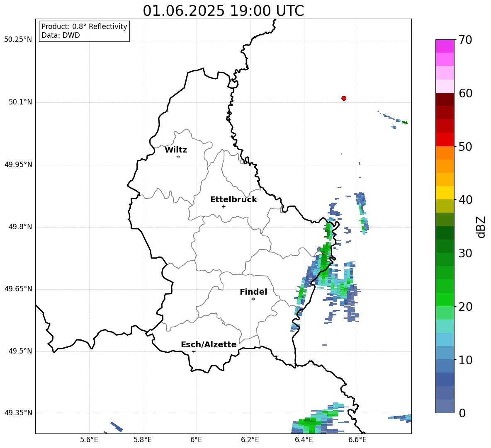Click the Wiltz cross marker

(178, 157)
